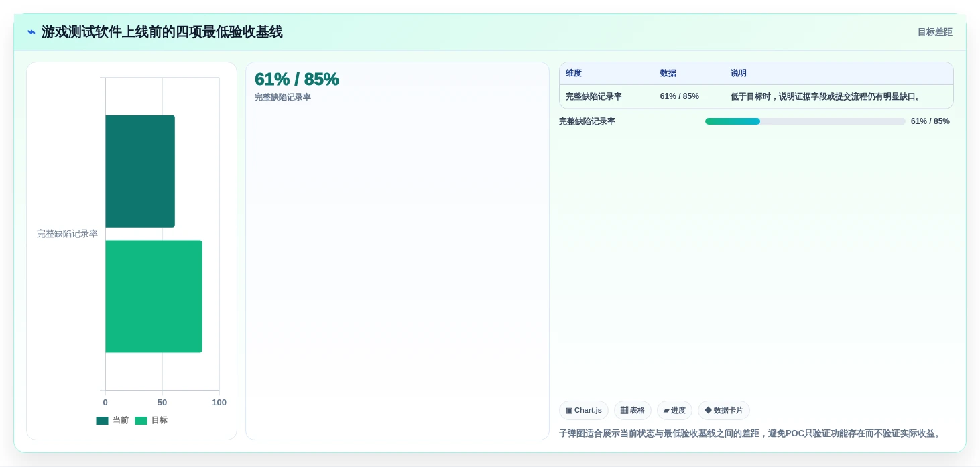Click the 50 tick on the chart axis
The image size is (980, 467).
pos(162,403)
